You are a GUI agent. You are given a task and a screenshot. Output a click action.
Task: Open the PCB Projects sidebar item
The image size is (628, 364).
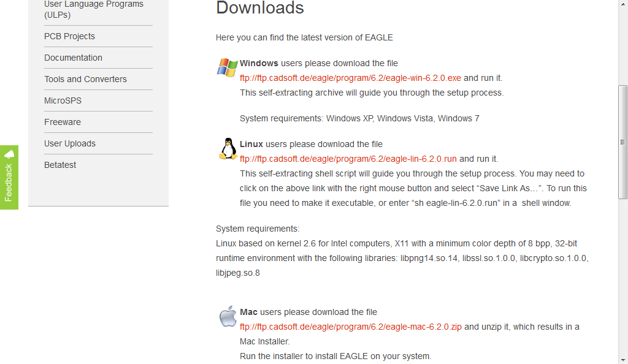click(x=69, y=36)
